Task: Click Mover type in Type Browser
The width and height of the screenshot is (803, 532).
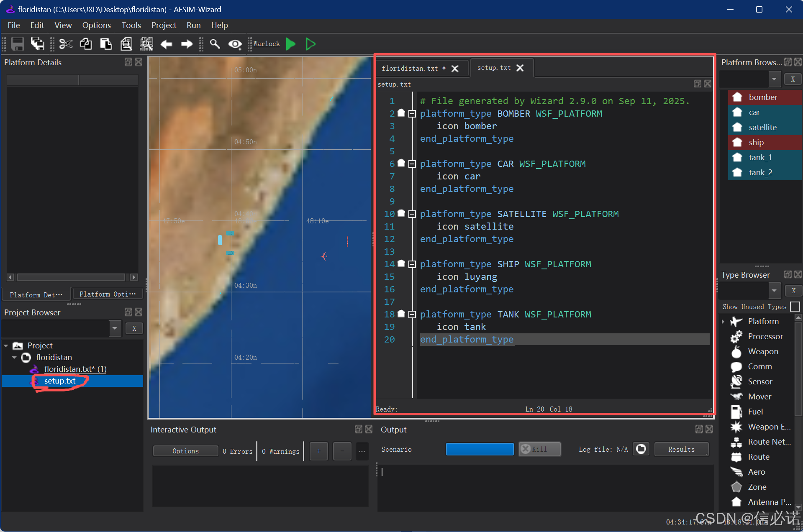Action: coord(759,396)
